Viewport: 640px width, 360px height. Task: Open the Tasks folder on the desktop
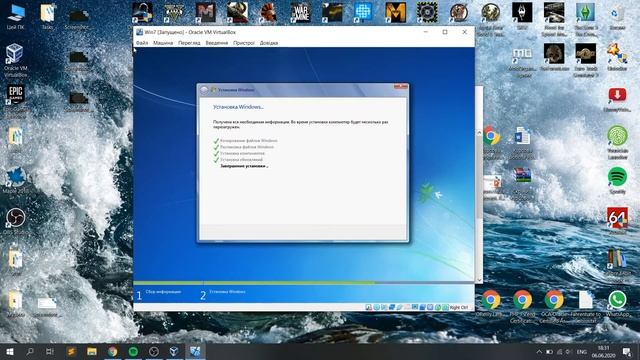pyautogui.click(x=47, y=16)
